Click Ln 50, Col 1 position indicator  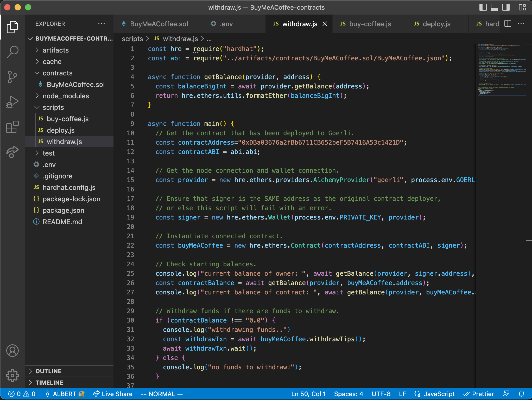pos(308,394)
